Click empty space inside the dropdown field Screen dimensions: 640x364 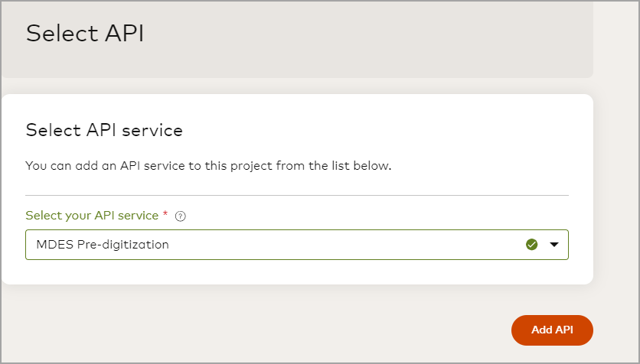pyautogui.click(x=344, y=245)
